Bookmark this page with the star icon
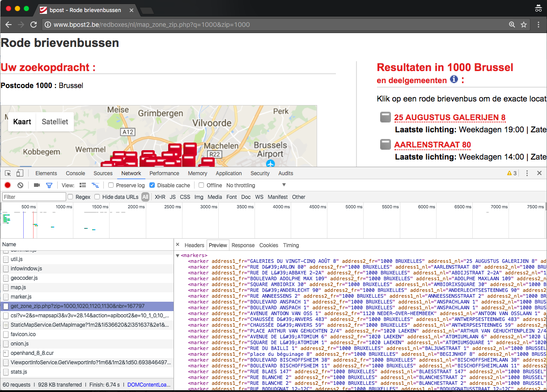Viewport: 547px width, 392px height. [x=524, y=25]
